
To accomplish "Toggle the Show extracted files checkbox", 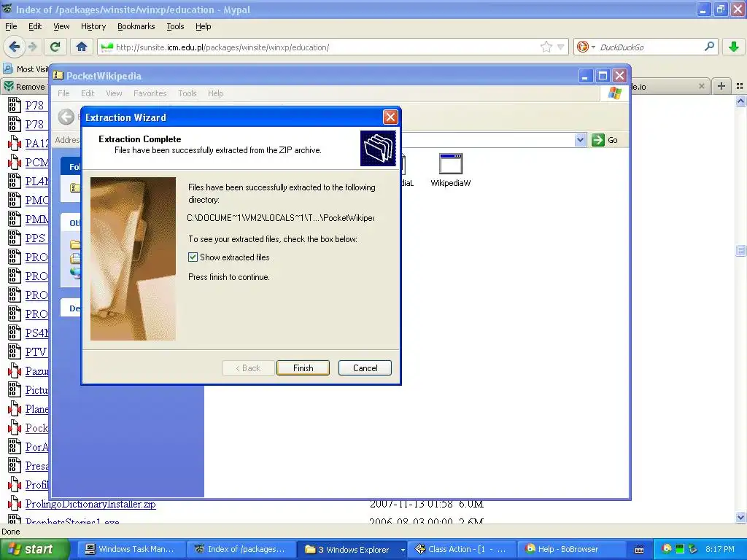I will (x=193, y=257).
